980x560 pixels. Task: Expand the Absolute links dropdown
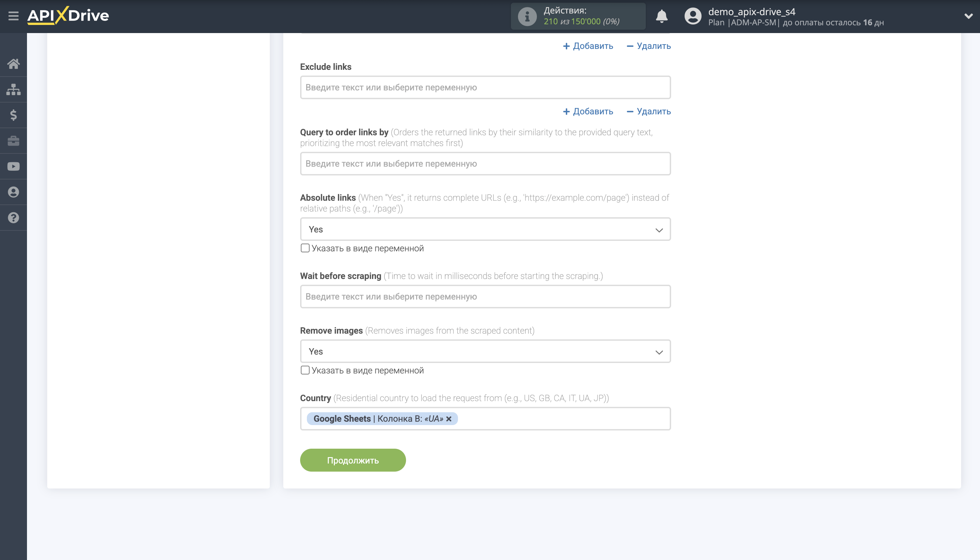click(x=485, y=230)
